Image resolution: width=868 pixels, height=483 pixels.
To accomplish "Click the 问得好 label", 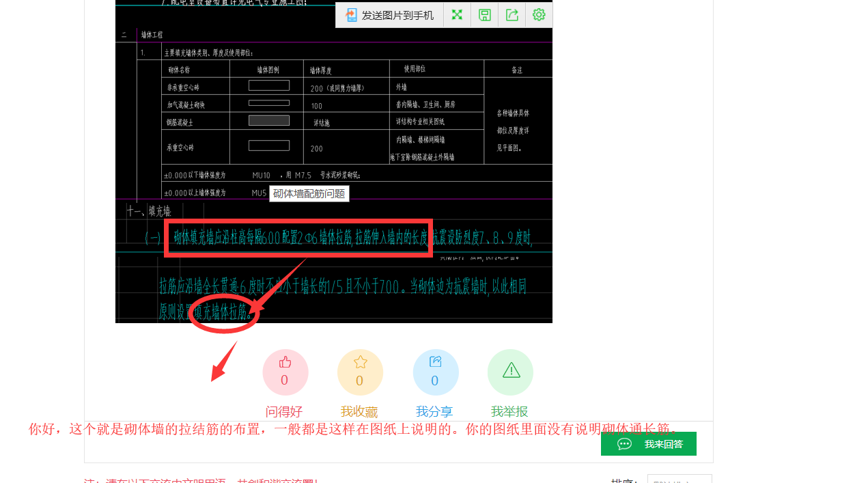I will (284, 412).
